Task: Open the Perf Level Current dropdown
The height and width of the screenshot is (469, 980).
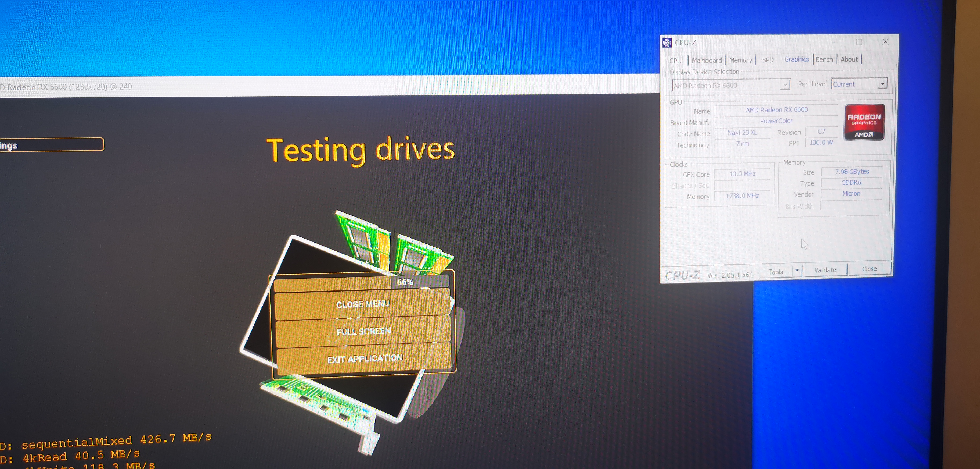Action: (x=882, y=83)
